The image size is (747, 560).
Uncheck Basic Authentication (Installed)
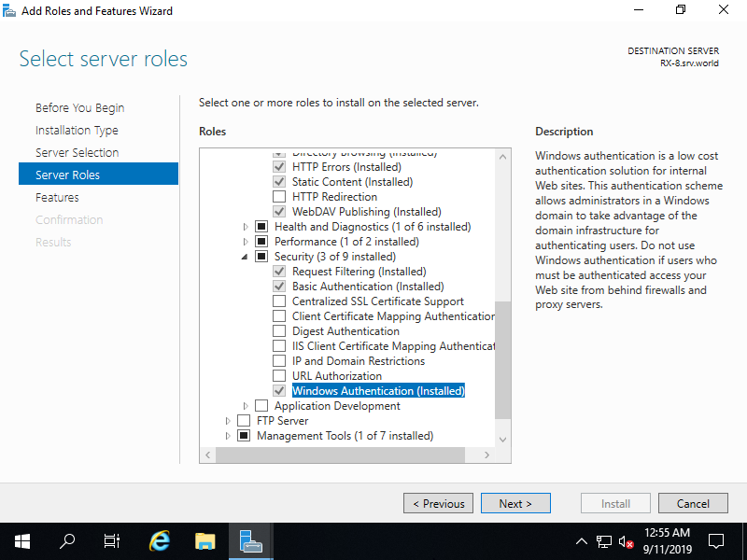coord(278,286)
